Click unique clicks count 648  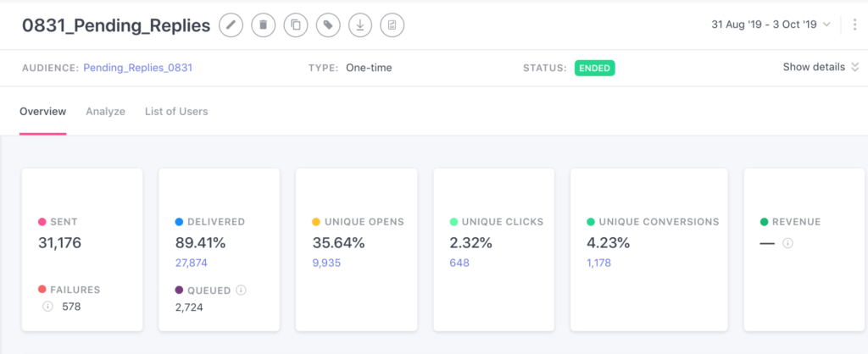459,263
